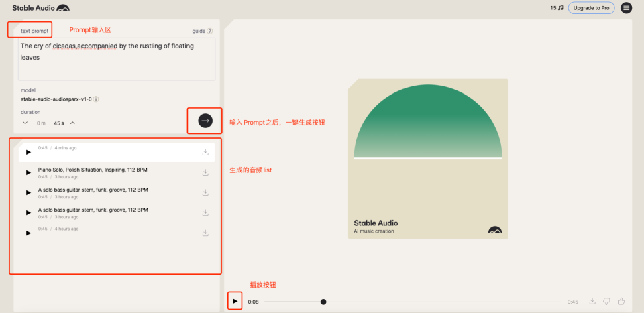Play the Piano Solo, Polish Situation track
The image size is (644, 313).
coord(28,172)
